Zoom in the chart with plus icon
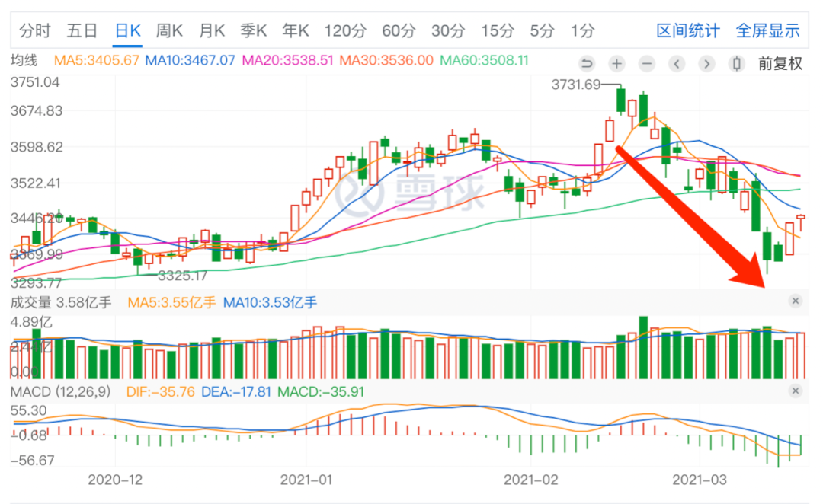The height and width of the screenshot is (504, 823). [x=616, y=63]
